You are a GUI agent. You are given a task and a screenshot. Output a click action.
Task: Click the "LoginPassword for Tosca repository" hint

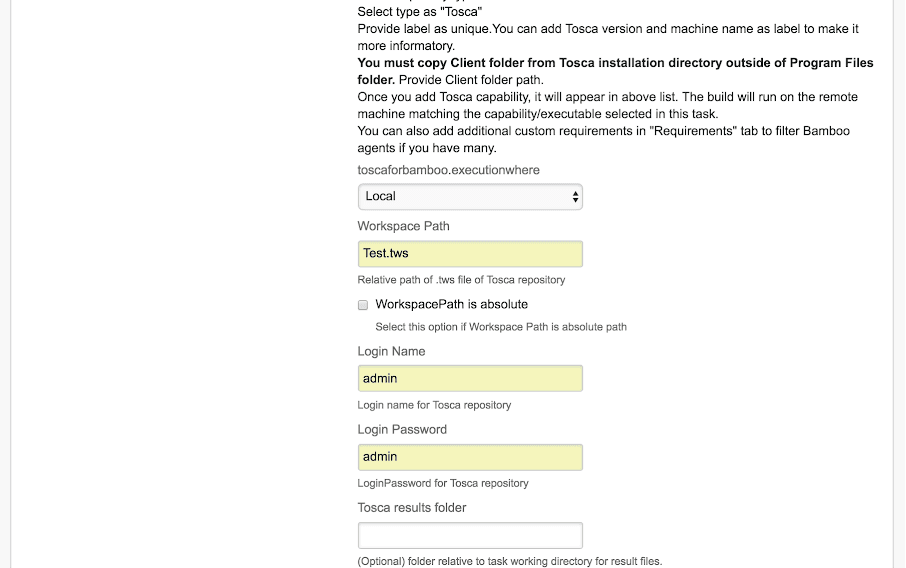(443, 483)
